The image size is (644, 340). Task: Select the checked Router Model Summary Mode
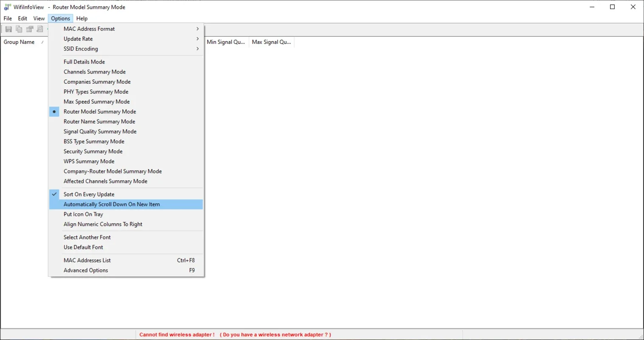pos(126,111)
